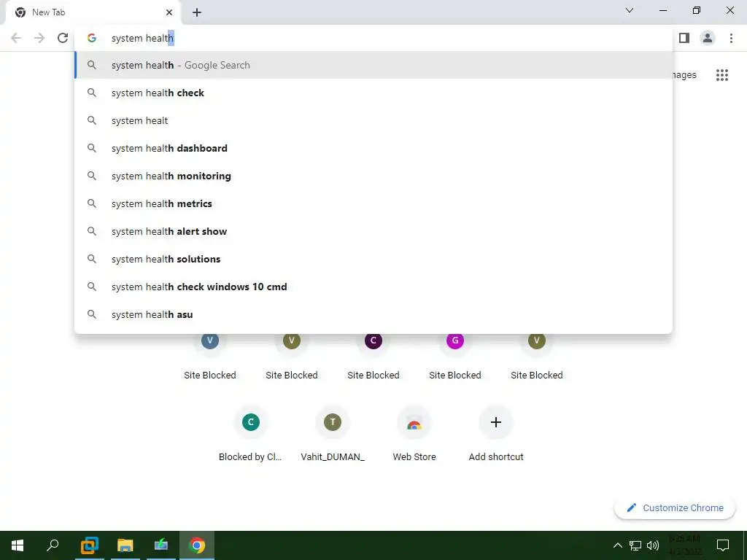
Task: Choose suggestion "system health metrics"
Action: click(x=373, y=203)
